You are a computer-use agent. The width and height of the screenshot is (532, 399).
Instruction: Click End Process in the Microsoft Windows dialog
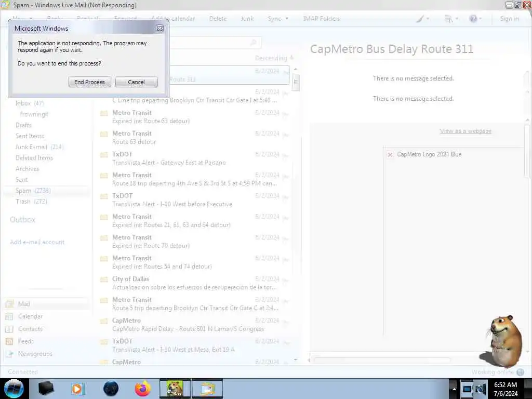tap(89, 82)
